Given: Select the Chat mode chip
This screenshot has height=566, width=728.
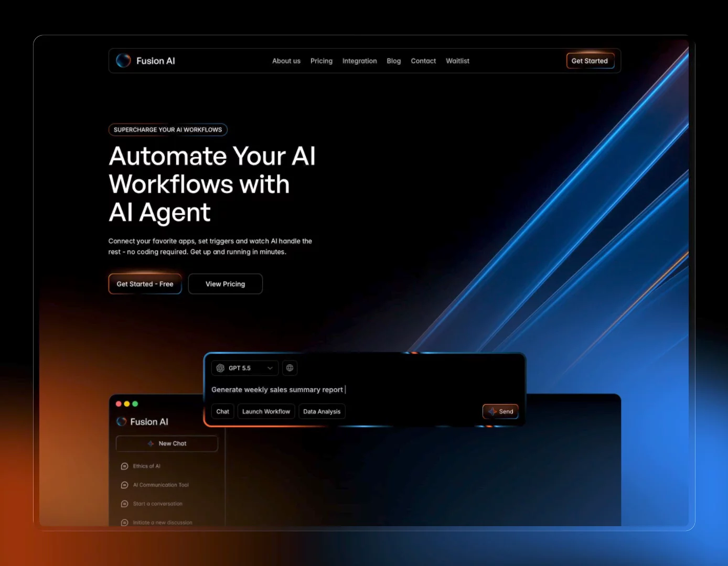Looking at the screenshot, I should (223, 411).
